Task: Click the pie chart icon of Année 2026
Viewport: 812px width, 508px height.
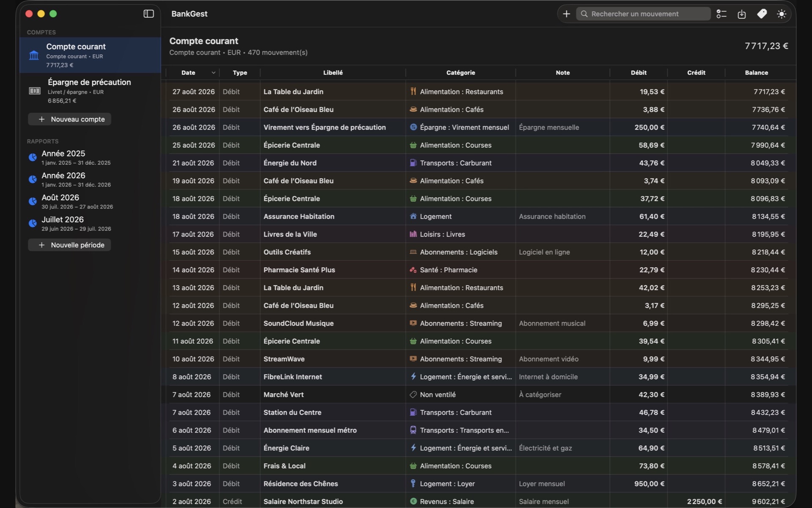Action: 33,179
